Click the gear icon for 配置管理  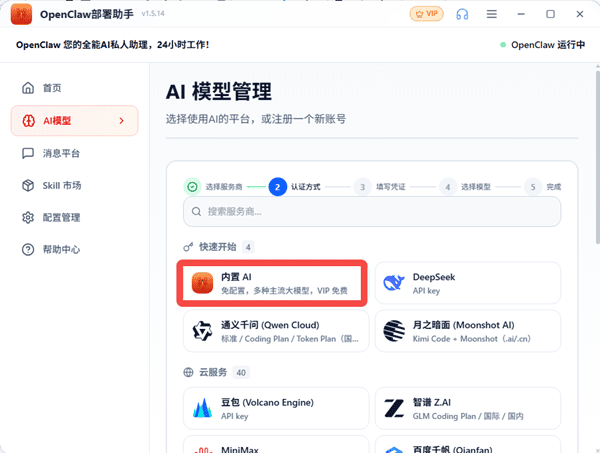[x=28, y=218]
